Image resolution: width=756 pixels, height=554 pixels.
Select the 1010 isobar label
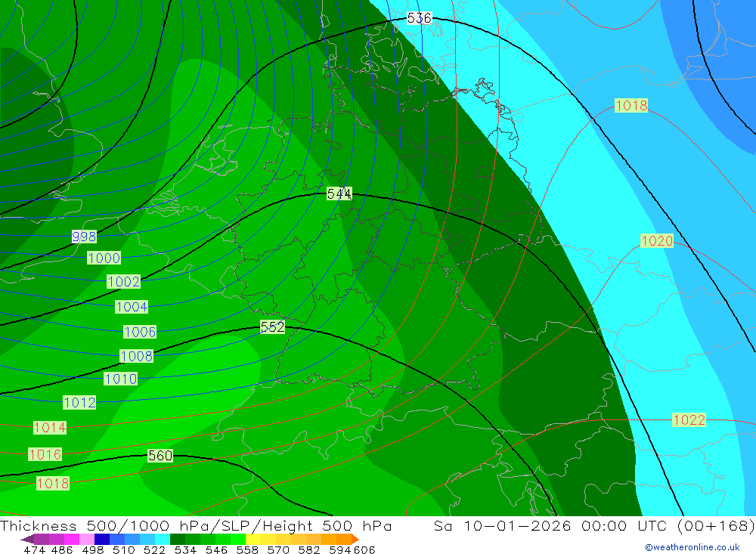[x=120, y=379]
